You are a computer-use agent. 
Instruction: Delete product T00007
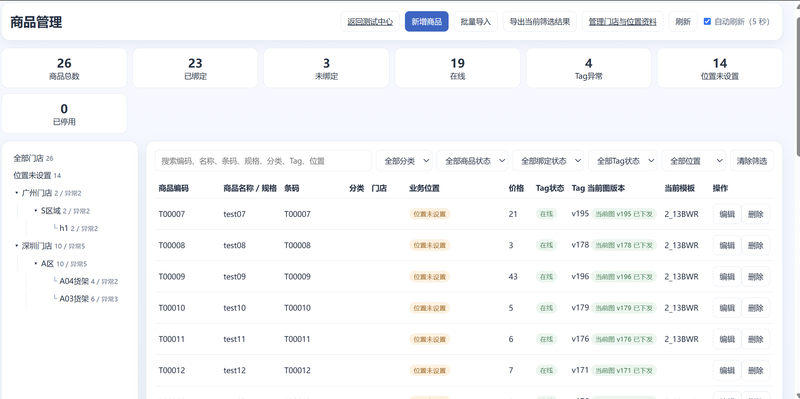tap(756, 214)
